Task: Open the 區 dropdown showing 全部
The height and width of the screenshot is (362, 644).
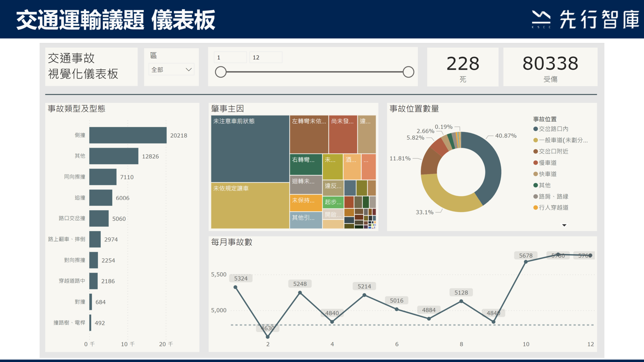Action: (171, 70)
